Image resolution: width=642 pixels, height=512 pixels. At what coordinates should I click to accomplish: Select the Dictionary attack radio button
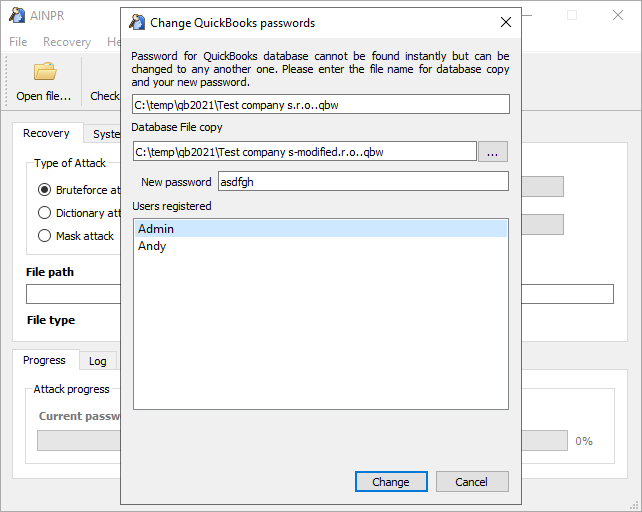[44, 212]
